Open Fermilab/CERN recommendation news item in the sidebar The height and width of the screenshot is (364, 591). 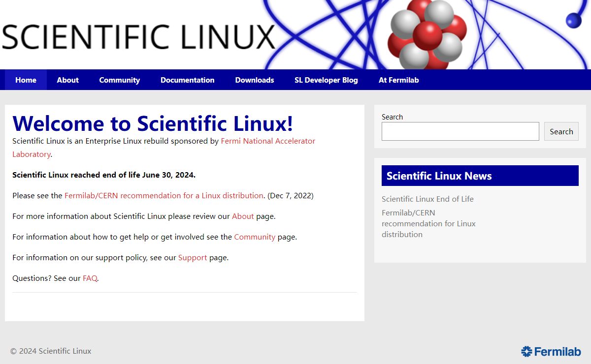pos(428,223)
